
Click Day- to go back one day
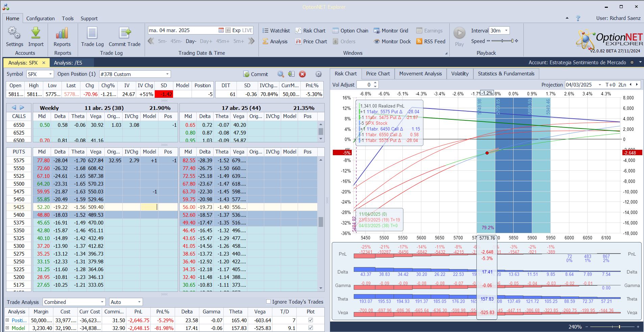click(x=191, y=41)
